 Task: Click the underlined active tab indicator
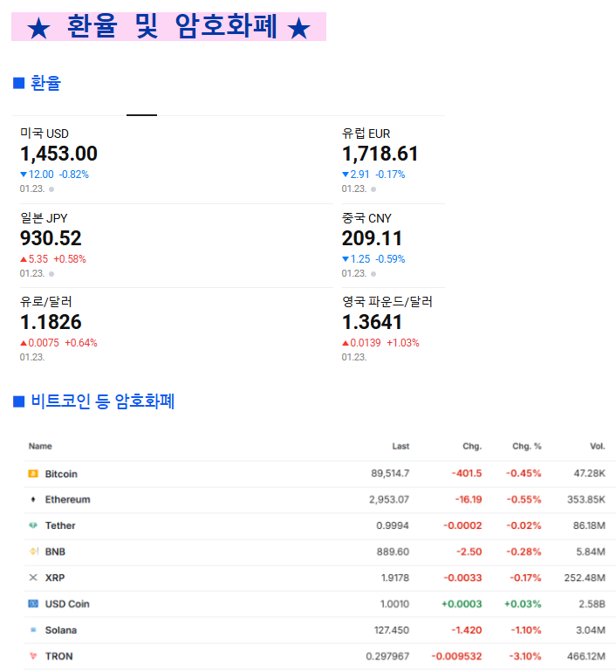[x=141, y=114]
